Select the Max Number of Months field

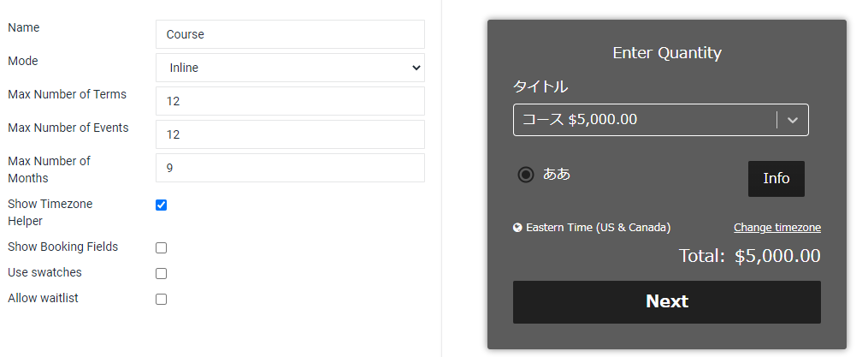click(x=290, y=168)
